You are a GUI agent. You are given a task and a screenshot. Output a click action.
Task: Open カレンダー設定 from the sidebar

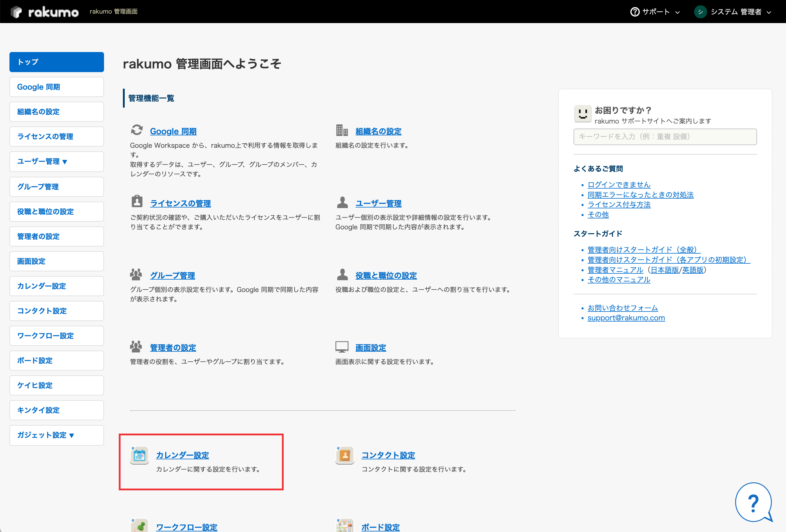pos(56,286)
